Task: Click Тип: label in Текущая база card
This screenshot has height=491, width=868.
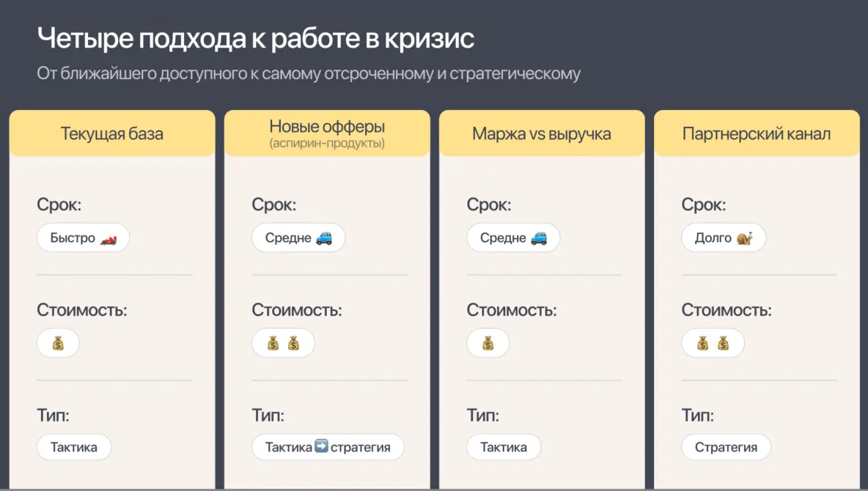Action: [53, 416]
